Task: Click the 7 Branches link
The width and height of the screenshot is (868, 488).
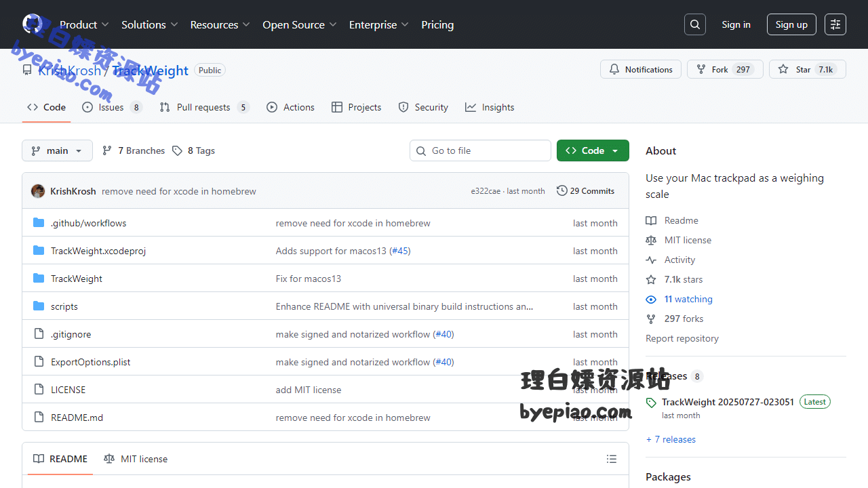Action: pyautogui.click(x=134, y=150)
